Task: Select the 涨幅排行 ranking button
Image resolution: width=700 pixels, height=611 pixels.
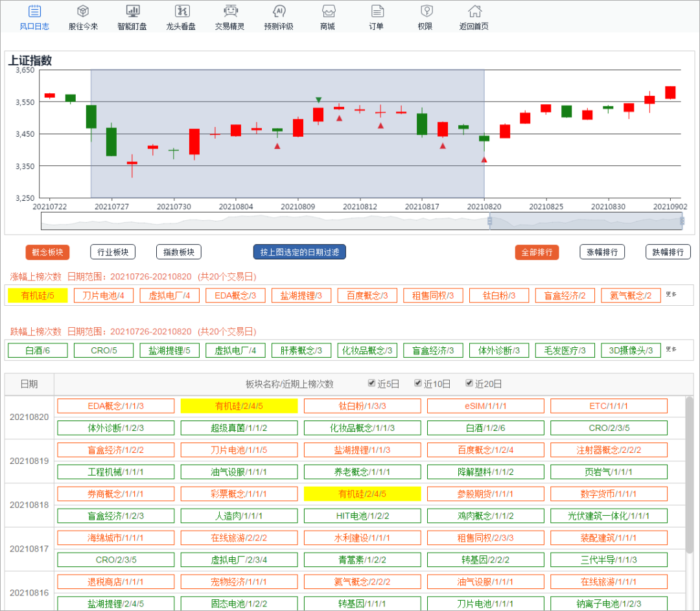Action: [602, 252]
